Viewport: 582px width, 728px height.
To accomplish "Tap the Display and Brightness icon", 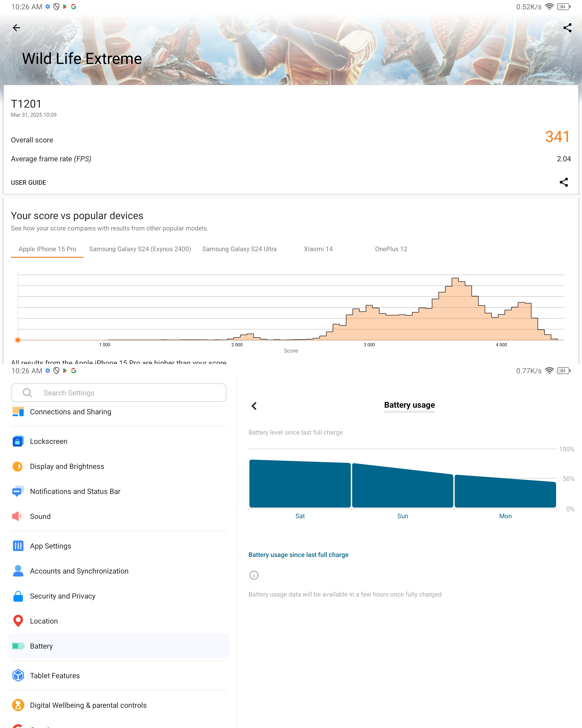I will 18,466.
